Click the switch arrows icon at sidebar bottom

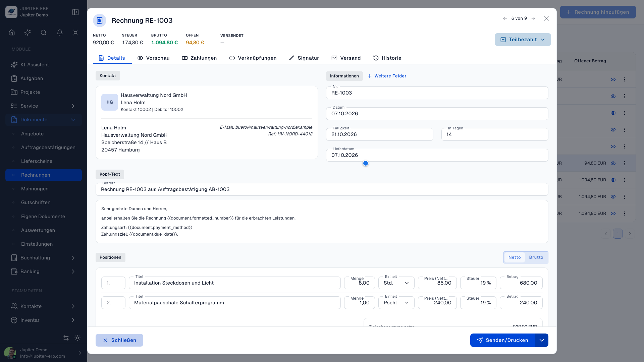tap(66, 338)
